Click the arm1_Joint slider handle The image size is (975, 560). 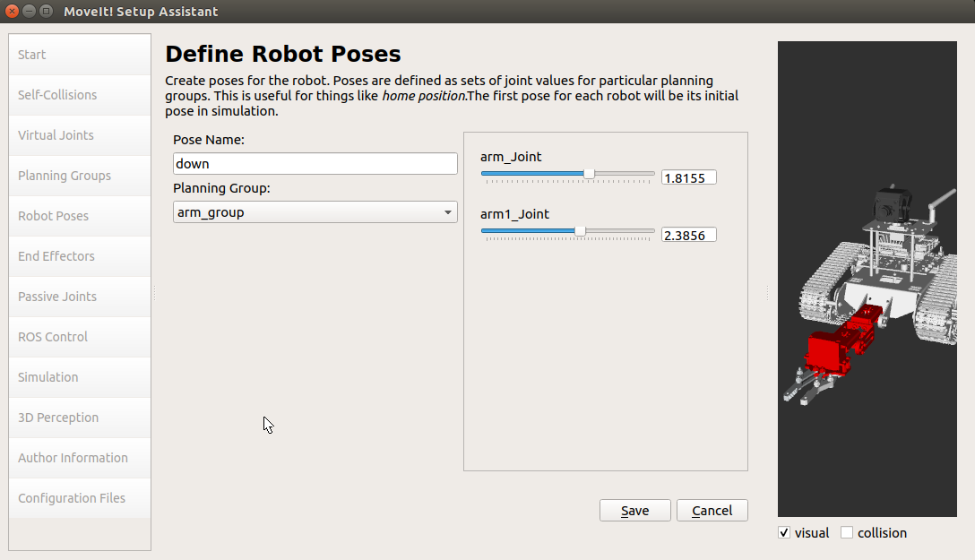580,231
